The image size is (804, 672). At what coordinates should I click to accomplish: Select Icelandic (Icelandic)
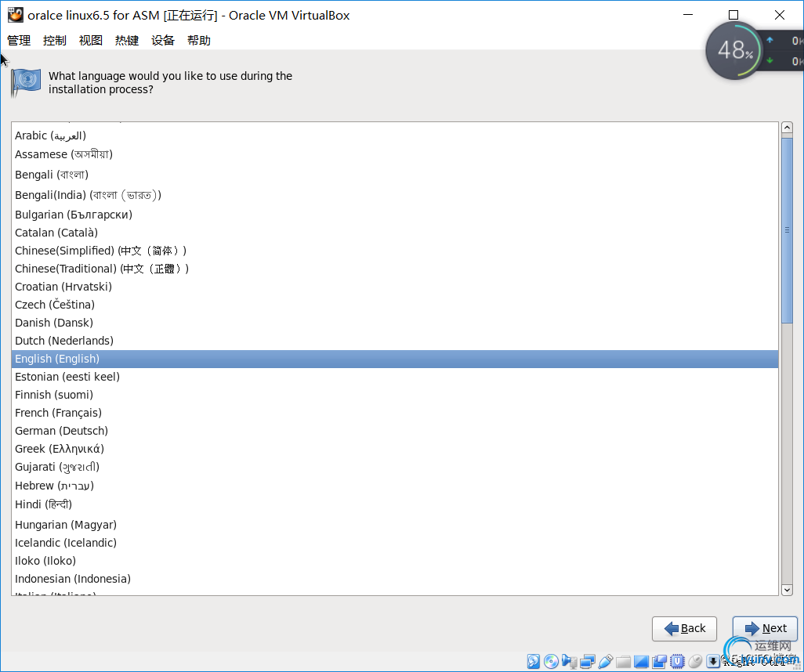click(x=395, y=543)
